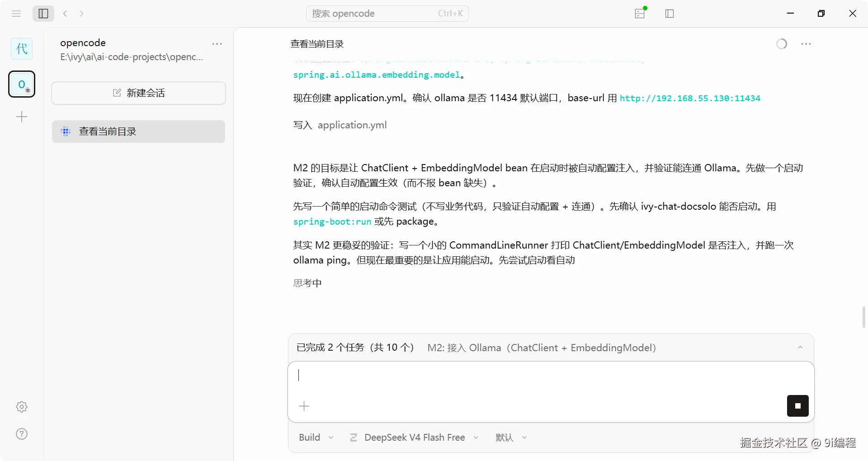The height and width of the screenshot is (461, 868).
Task: Click the loading spinner indicator
Action: [x=782, y=44]
